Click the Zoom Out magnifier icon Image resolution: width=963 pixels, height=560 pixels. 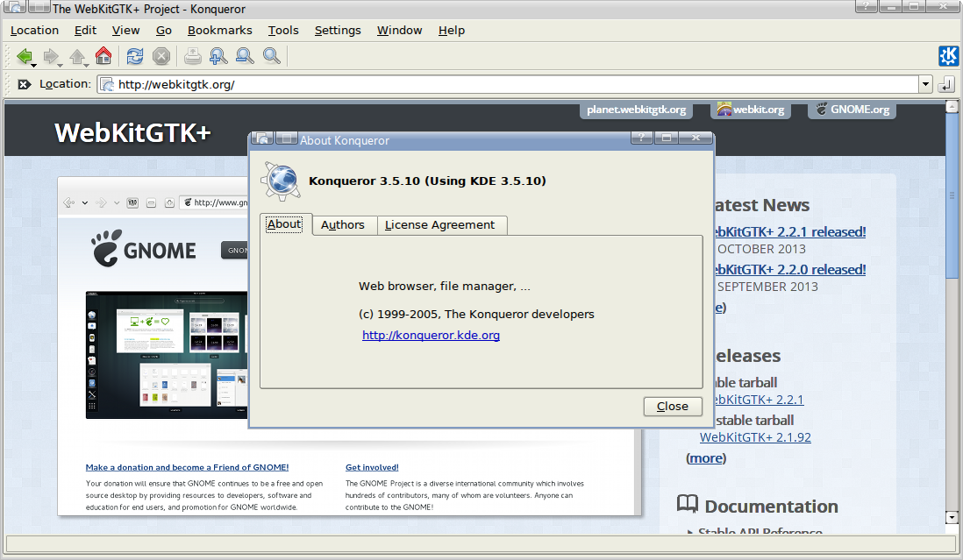(x=245, y=56)
